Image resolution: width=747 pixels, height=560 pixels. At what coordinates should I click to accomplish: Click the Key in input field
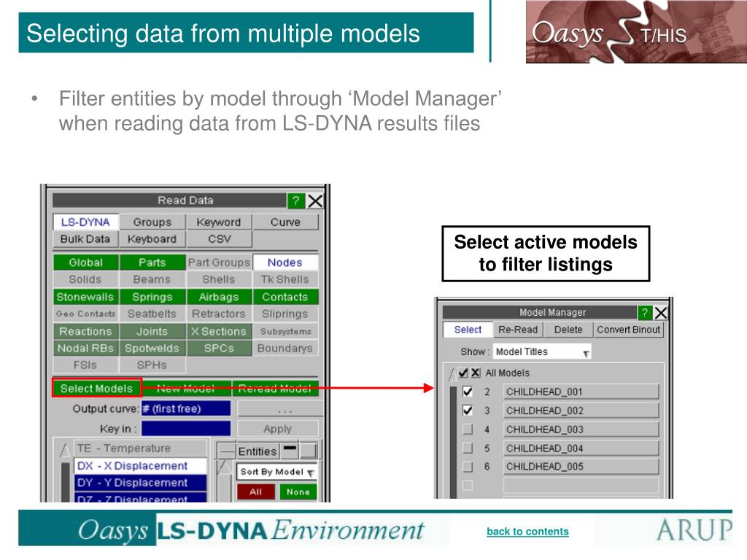186,429
